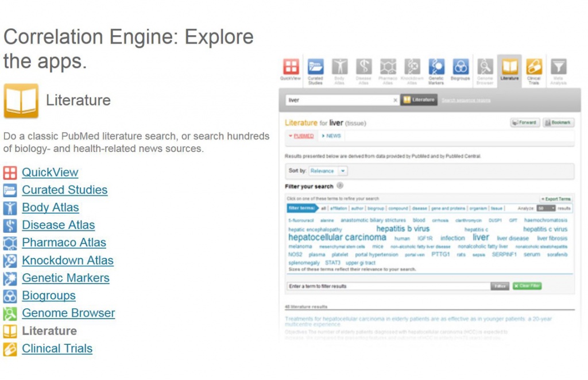This screenshot has width=588, height=380.
Task: Select the compound filter terms tab
Action: [x=398, y=209]
